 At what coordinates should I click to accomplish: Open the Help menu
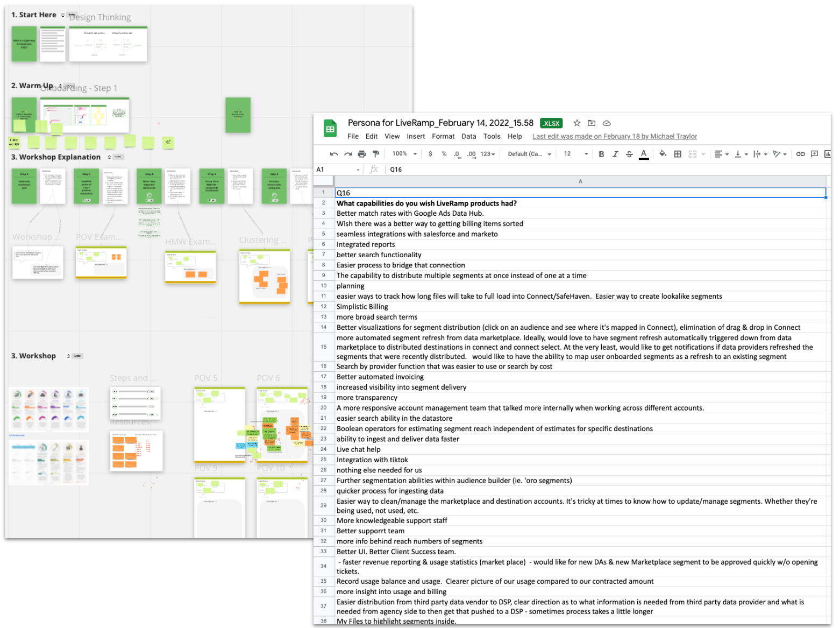[x=515, y=137]
